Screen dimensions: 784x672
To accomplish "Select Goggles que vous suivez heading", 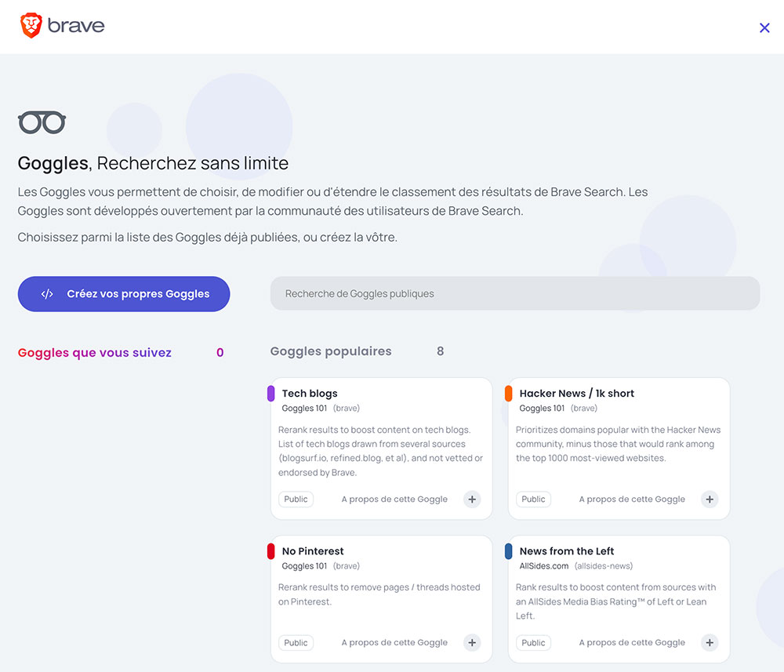I will pos(95,353).
